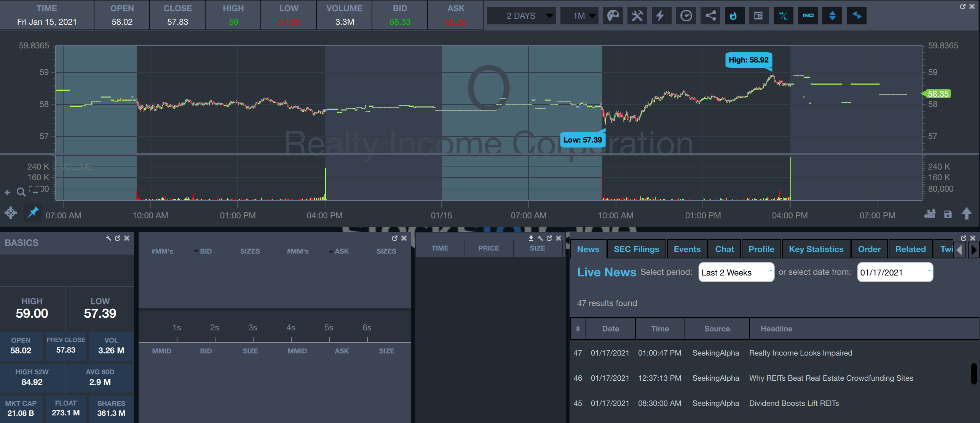Image resolution: width=980 pixels, height=423 pixels.
Task: Pop out the Level 2 BID/ASK panel
Action: 395,238
